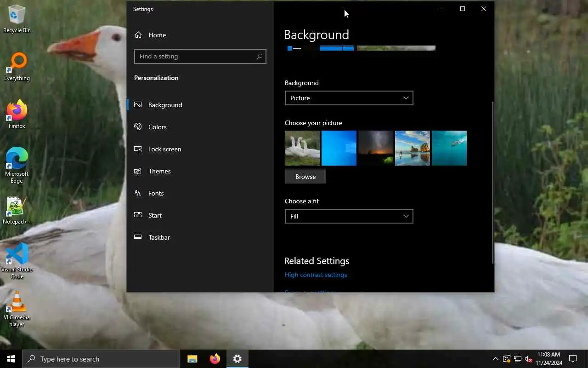Open the Fonts settings page
588x368 pixels.
click(x=200, y=193)
